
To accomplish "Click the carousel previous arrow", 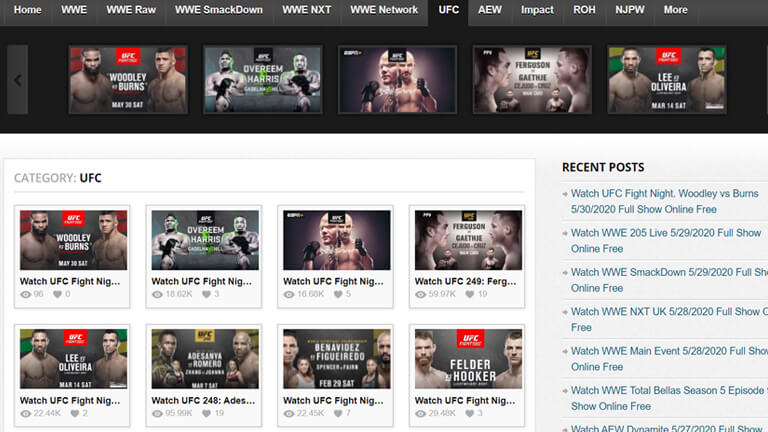I will [x=18, y=80].
